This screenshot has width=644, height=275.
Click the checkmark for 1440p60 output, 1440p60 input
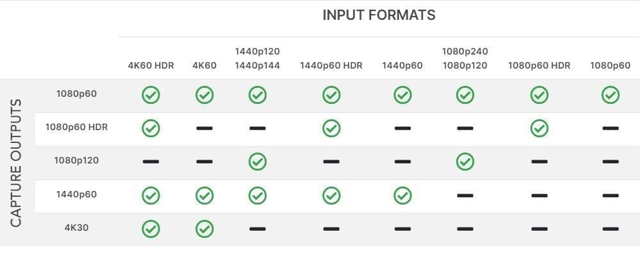pos(402,195)
